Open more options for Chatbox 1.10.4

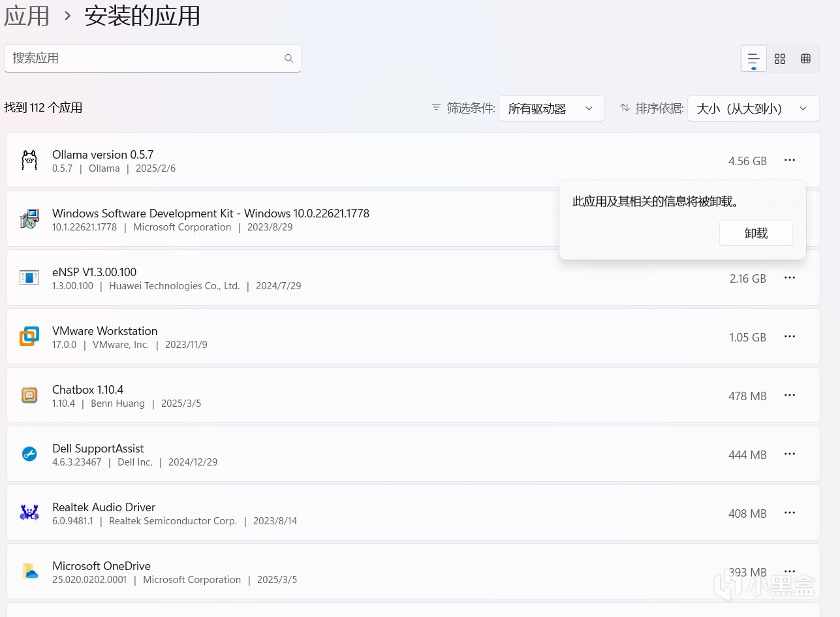pyautogui.click(x=790, y=395)
